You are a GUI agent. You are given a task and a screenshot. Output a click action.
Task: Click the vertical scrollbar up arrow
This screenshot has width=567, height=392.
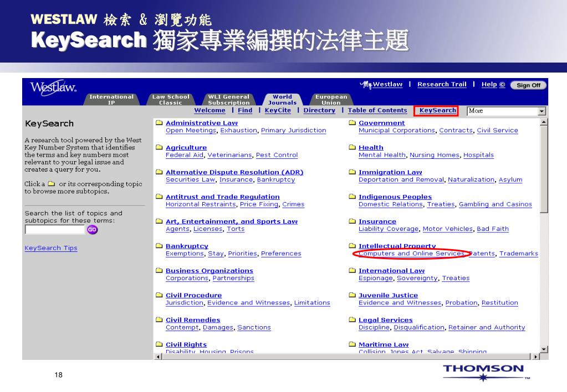(x=544, y=122)
